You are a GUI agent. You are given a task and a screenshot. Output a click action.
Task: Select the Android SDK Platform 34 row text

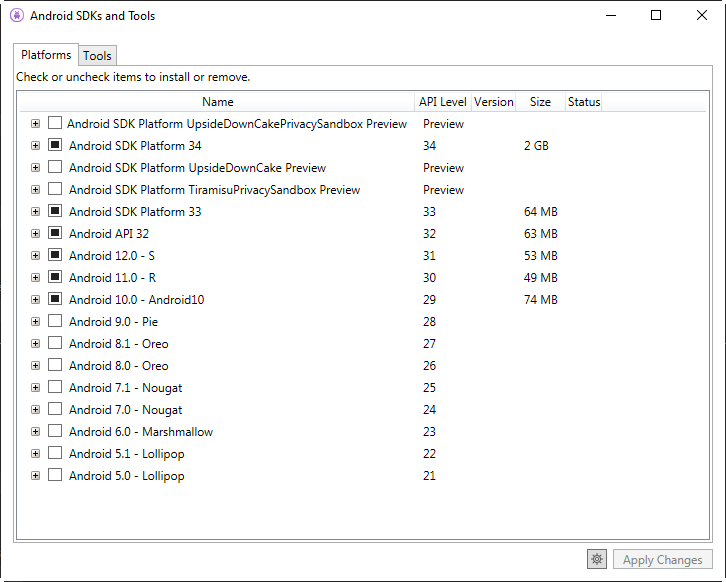coord(135,146)
